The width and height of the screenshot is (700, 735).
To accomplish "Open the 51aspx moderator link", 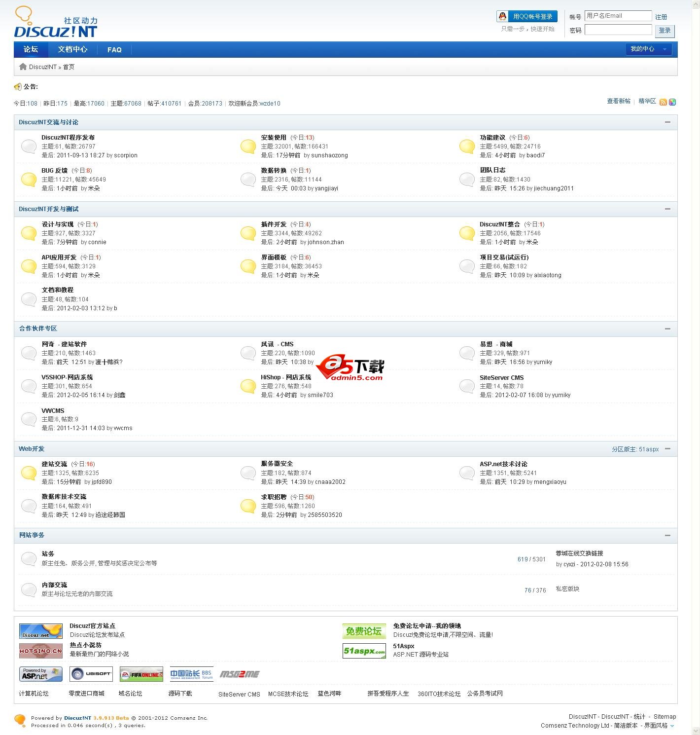I will [x=649, y=449].
